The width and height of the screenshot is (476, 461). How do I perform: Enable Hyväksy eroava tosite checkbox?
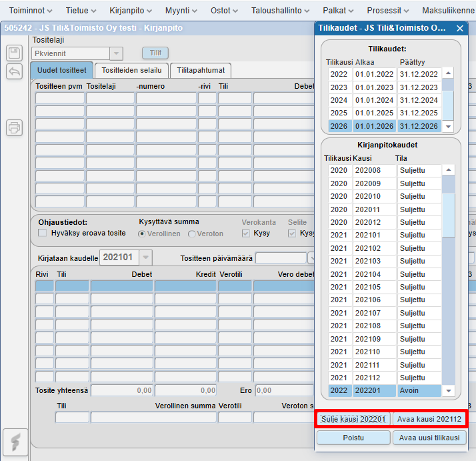coord(43,234)
